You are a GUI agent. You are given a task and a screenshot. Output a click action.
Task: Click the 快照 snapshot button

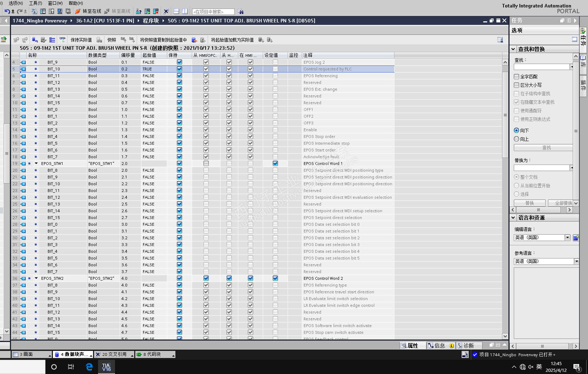pos(112,40)
